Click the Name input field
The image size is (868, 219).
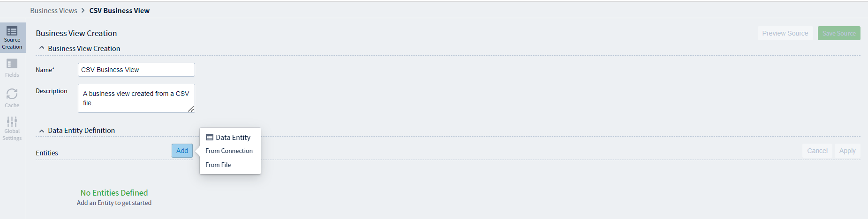point(136,70)
